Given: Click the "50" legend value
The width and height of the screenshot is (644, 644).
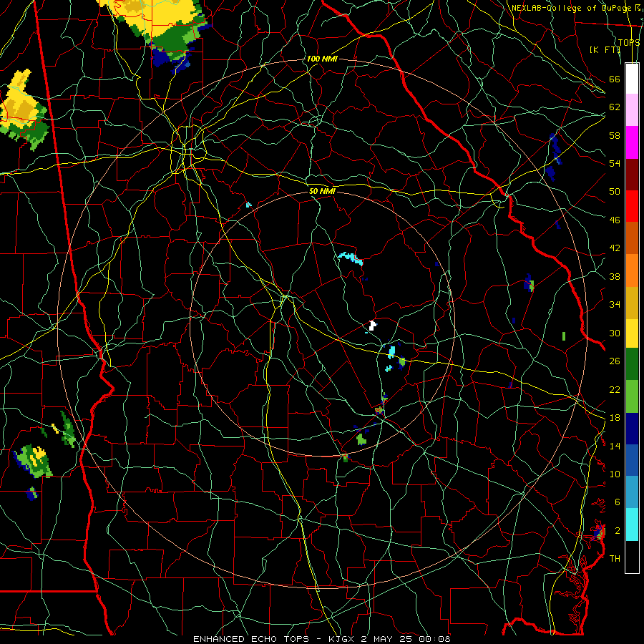Looking at the screenshot, I should pos(615,192).
